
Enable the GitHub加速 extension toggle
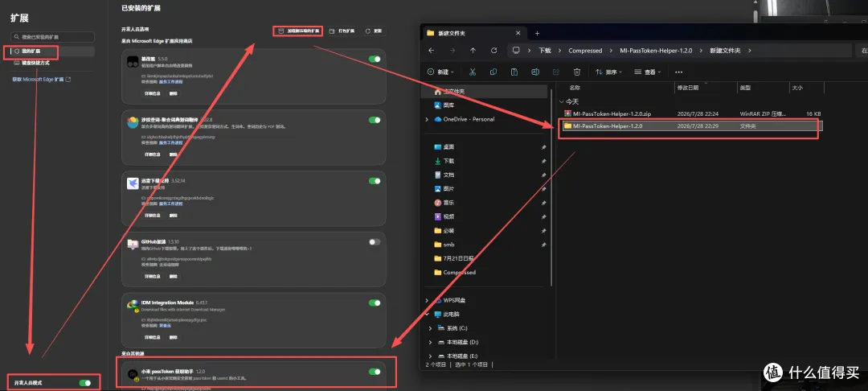pyautogui.click(x=375, y=242)
